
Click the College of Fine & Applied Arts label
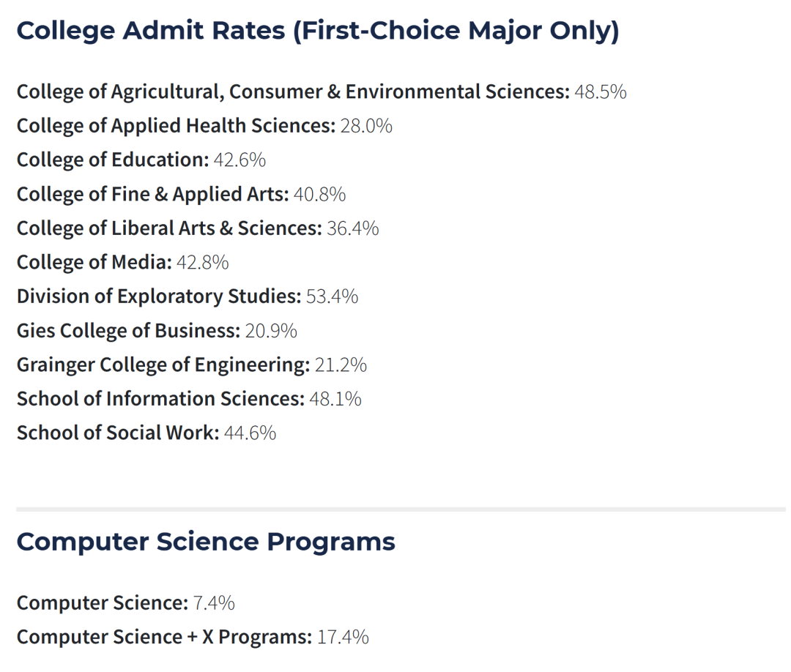pyautogui.click(x=152, y=194)
